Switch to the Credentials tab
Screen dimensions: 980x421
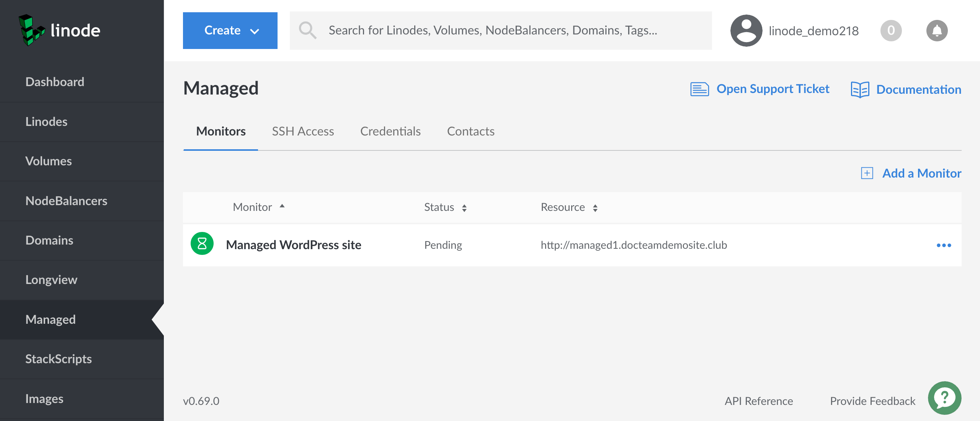click(390, 132)
